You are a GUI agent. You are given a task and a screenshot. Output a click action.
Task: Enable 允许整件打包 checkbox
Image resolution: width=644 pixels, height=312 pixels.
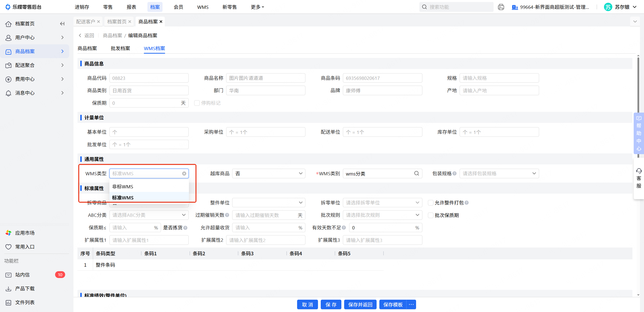431,203
